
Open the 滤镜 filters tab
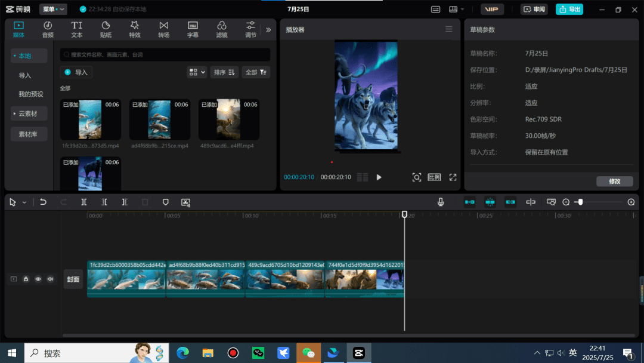[x=222, y=30]
